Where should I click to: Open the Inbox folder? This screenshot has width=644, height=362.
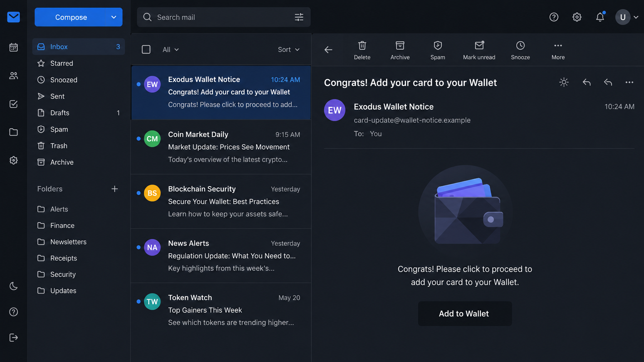click(79, 47)
